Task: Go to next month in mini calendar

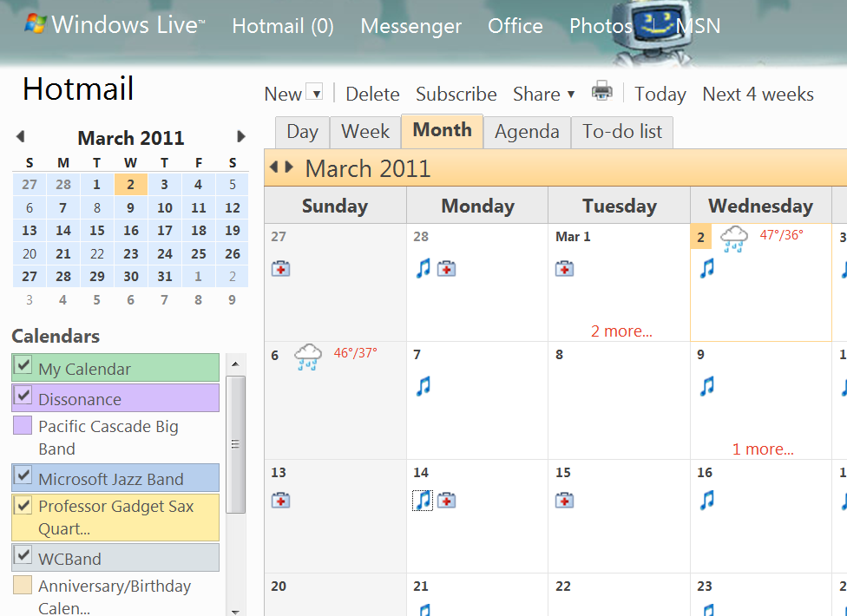Action: tap(241, 137)
